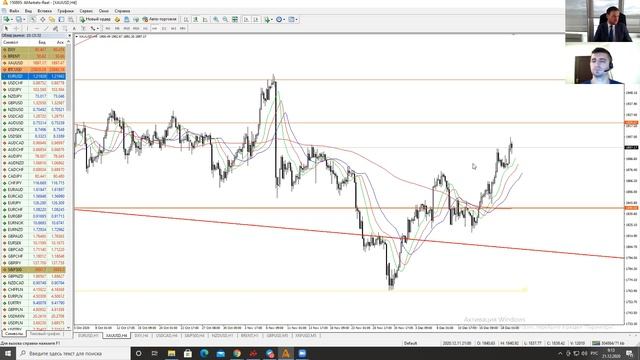Open the Periods clock dropdown

pos(280,19)
